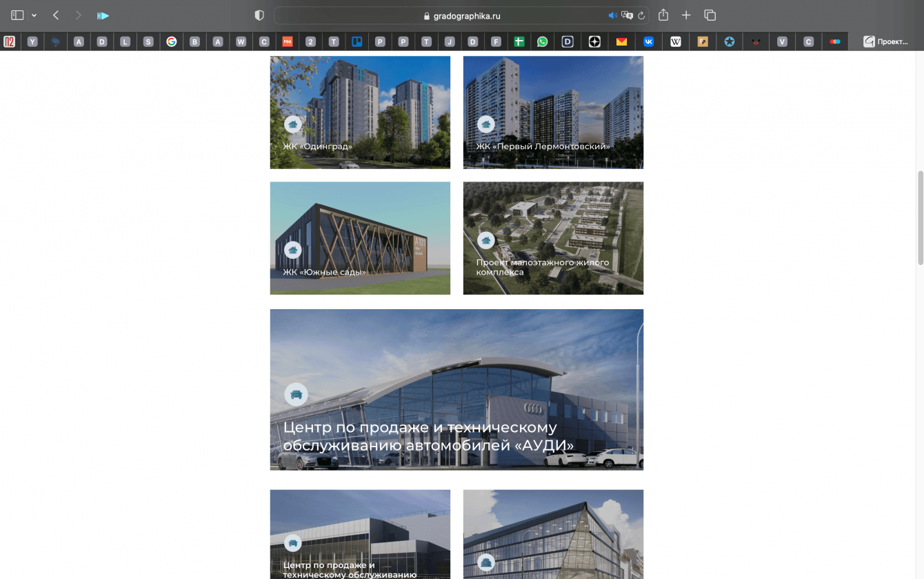Reload the gradographika.ru page
Image resolution: width=924 pixels, height=579 pixels.
point(641,15)
